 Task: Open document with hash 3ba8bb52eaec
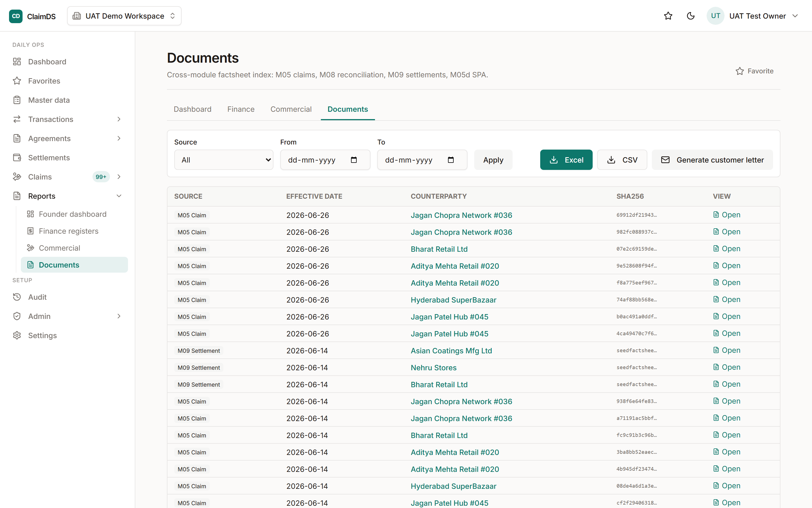pos(727,452)
